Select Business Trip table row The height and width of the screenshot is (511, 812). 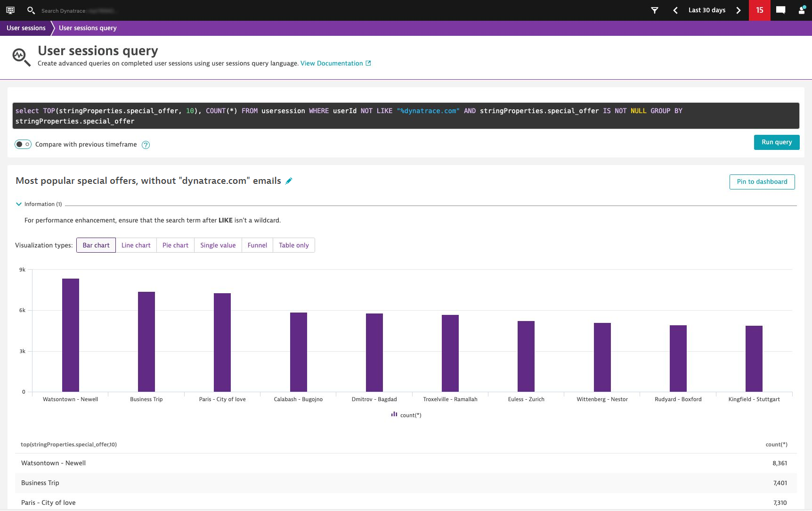coord(406,483)
